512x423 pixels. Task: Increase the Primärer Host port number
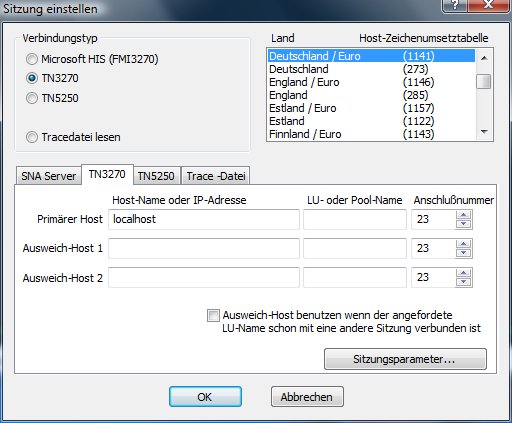(463, 215)
